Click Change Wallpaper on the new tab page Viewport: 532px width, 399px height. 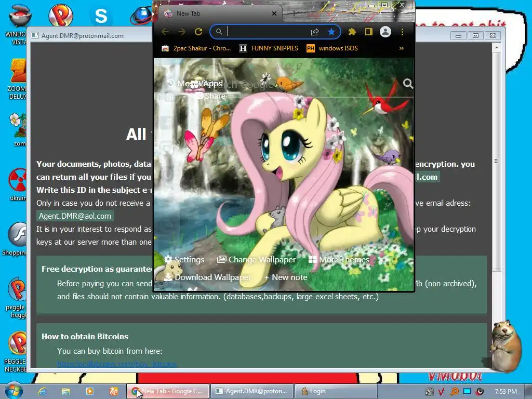click(x=257, y=260)
